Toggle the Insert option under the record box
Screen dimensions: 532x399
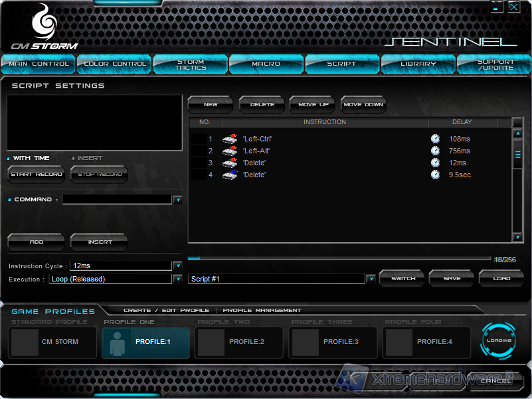point(74,159)
